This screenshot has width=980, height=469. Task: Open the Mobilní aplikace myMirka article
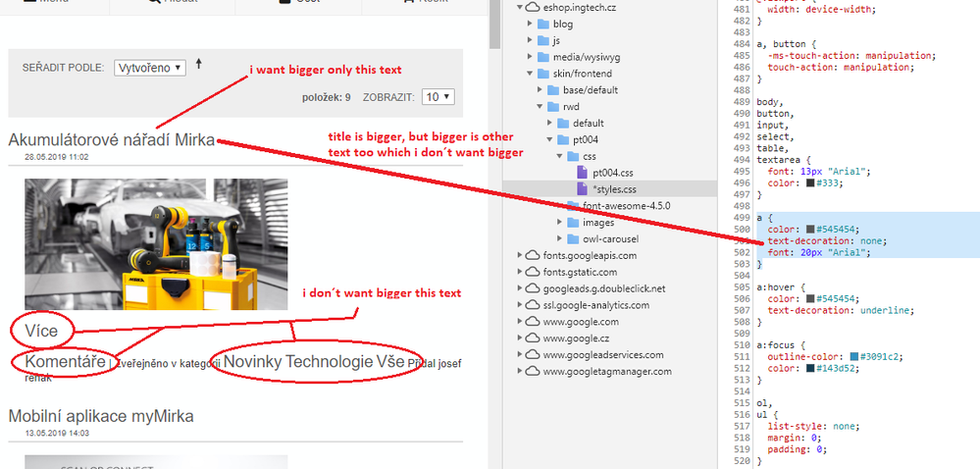(x=101, y=416)
